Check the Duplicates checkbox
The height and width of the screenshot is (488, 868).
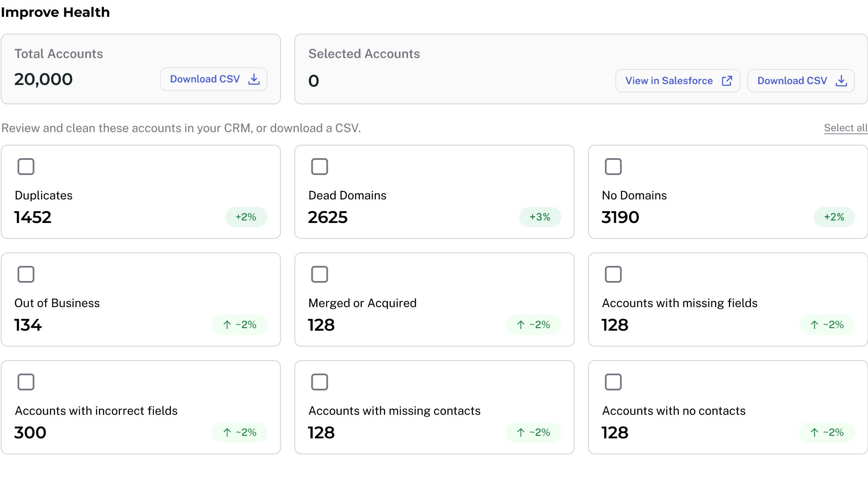pos(26,167)
